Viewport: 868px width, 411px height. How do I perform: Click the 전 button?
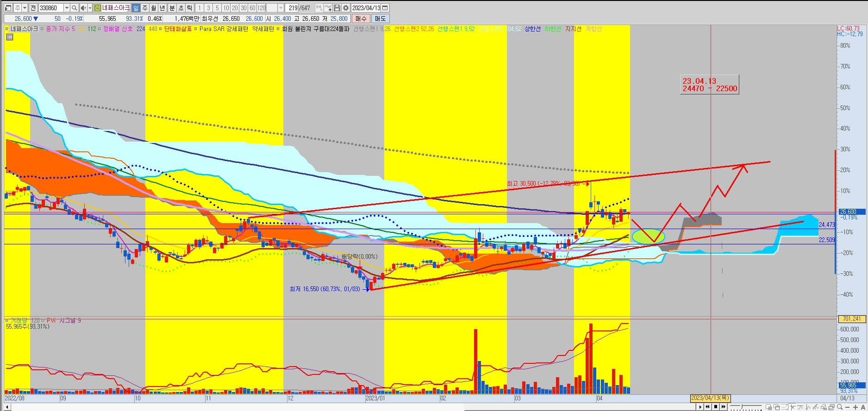coord(33,8)
